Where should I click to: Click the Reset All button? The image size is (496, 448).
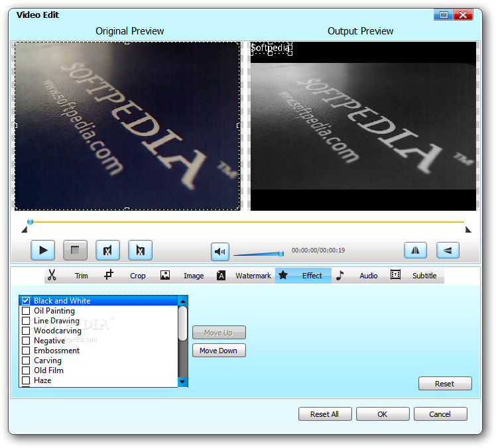[x=325, y=414]
